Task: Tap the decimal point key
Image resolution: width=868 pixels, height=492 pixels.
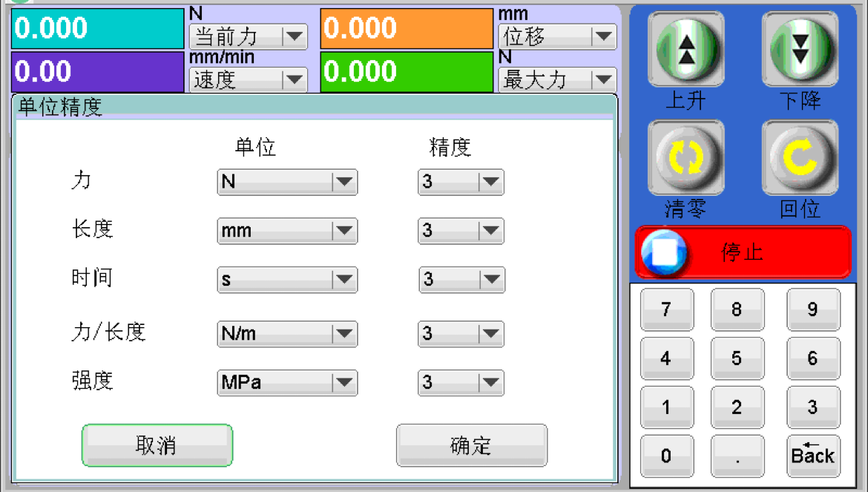Action: 737,456
